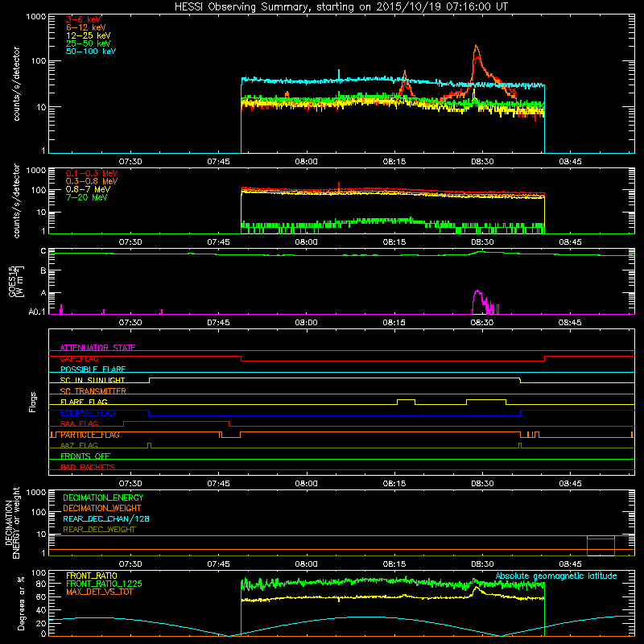Click the 0.3-0.8 MeV legend label

point(92,181)
